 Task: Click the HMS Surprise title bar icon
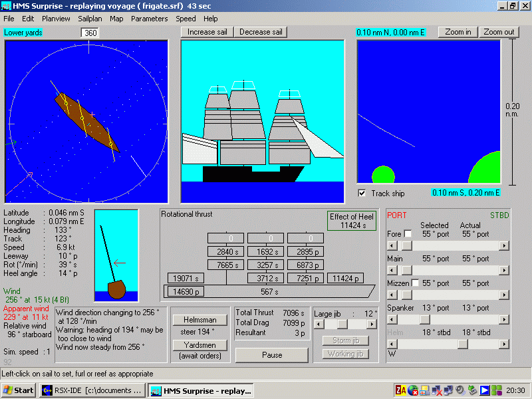(x=6, y=6)
